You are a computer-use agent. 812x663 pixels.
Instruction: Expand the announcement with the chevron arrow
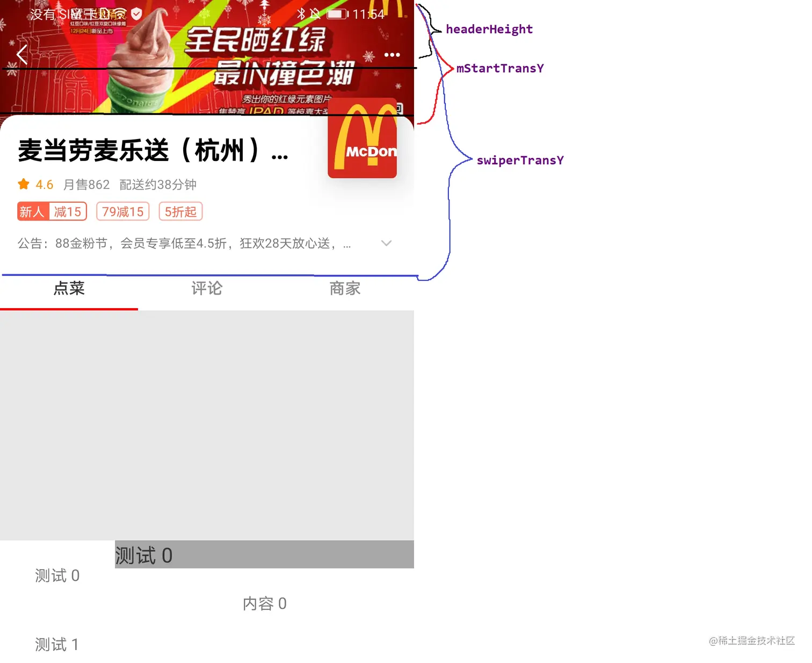pos(386,243)
